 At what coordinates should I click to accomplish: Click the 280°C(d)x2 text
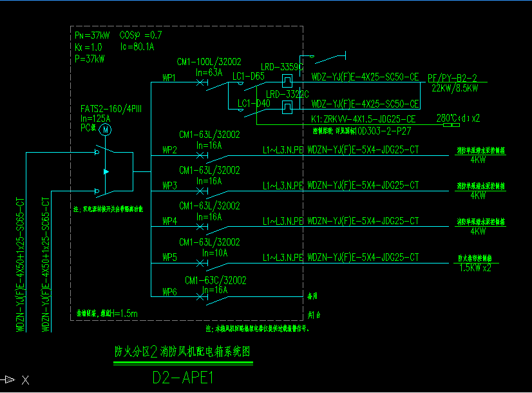pos(458,118)
